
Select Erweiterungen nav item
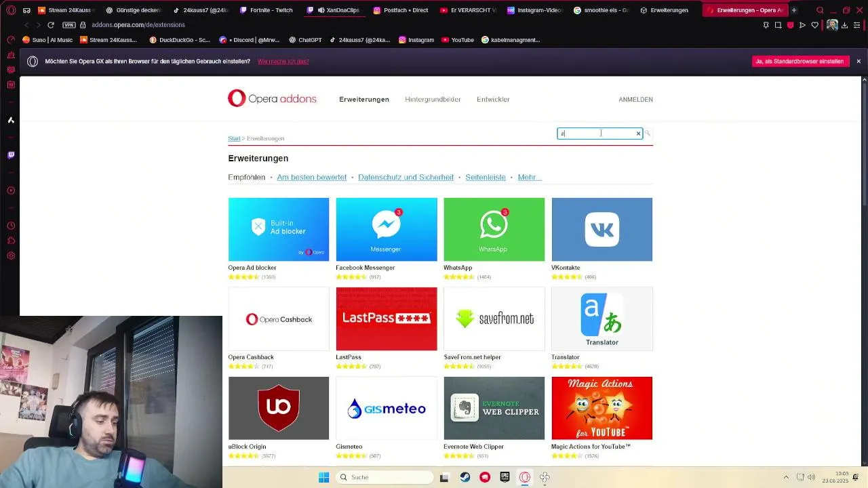click(x=364, y=100)
